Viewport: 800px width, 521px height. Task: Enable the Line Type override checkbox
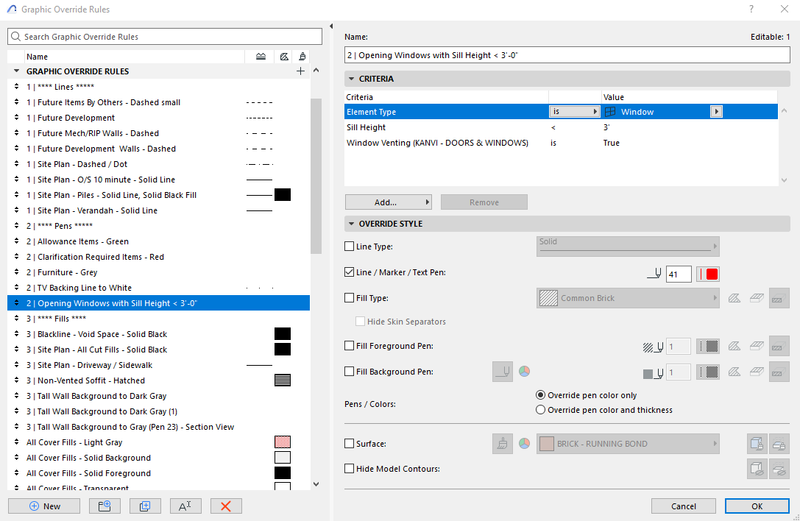pyautogui.click(x=349, y=246)
